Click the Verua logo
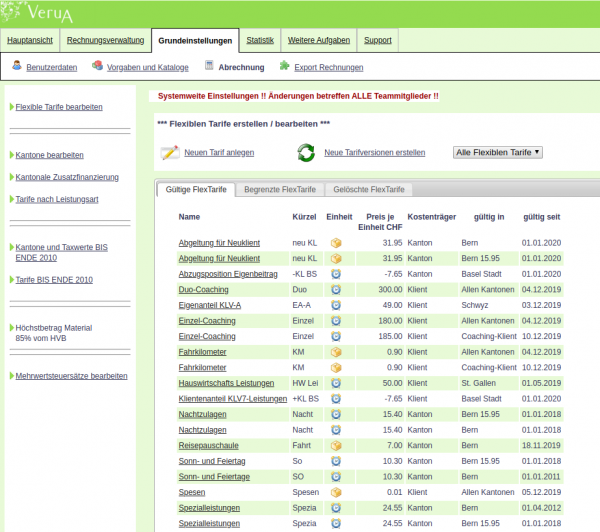 click(x=37, y=12)
